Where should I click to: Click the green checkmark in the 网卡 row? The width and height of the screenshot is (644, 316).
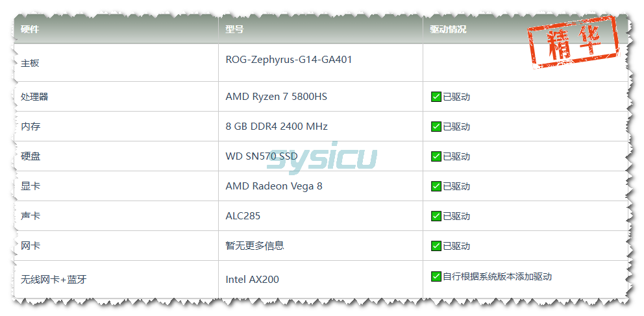pos(436,246)
